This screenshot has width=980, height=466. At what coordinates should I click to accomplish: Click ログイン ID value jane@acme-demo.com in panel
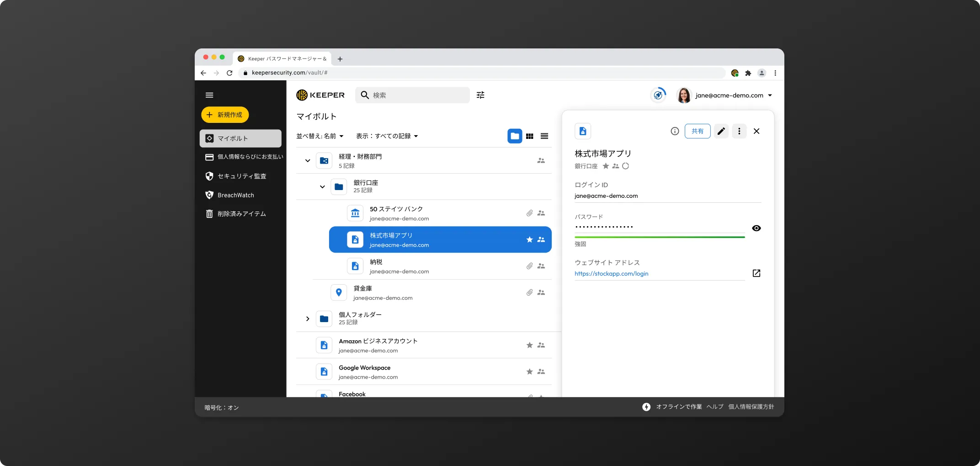pyautogui.click(x=606, y=196)
